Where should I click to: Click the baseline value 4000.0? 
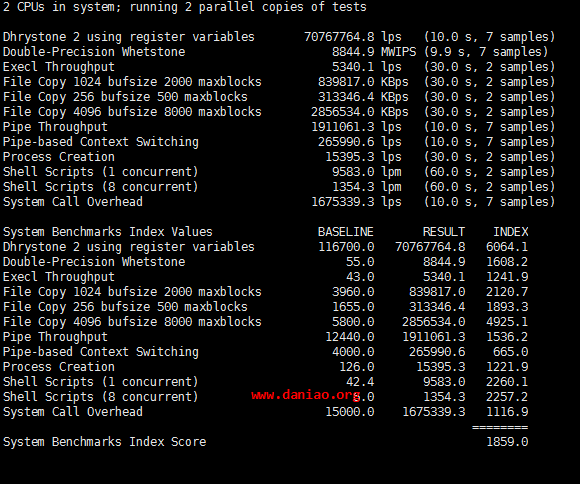(x=353, y=352)
